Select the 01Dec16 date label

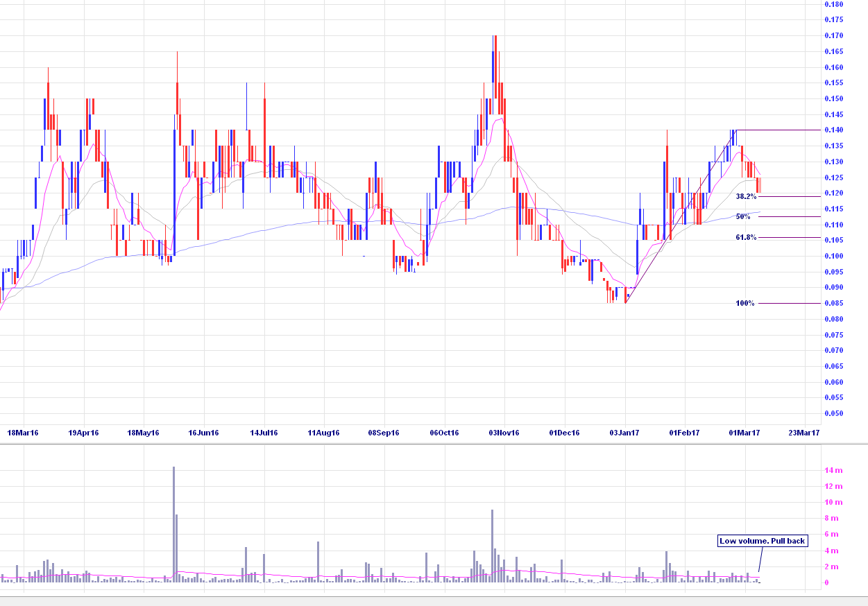point(565,433)
